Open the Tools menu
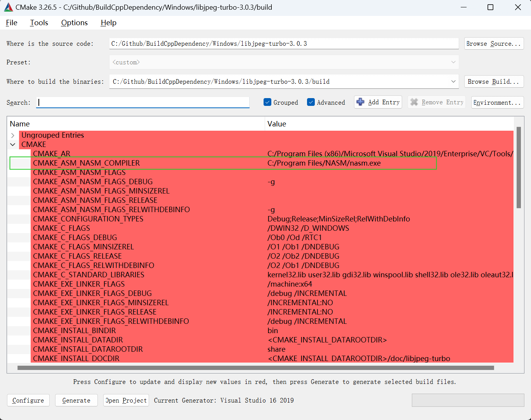The width and height of the screenshot is (531, 420). (x=39, y=22)
